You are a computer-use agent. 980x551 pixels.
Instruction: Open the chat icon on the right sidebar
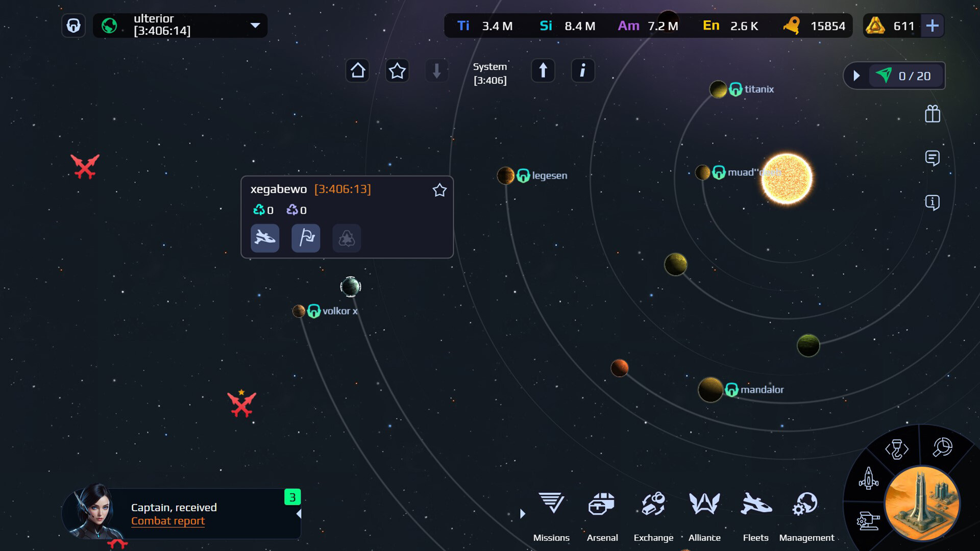(x=933, y=159)
